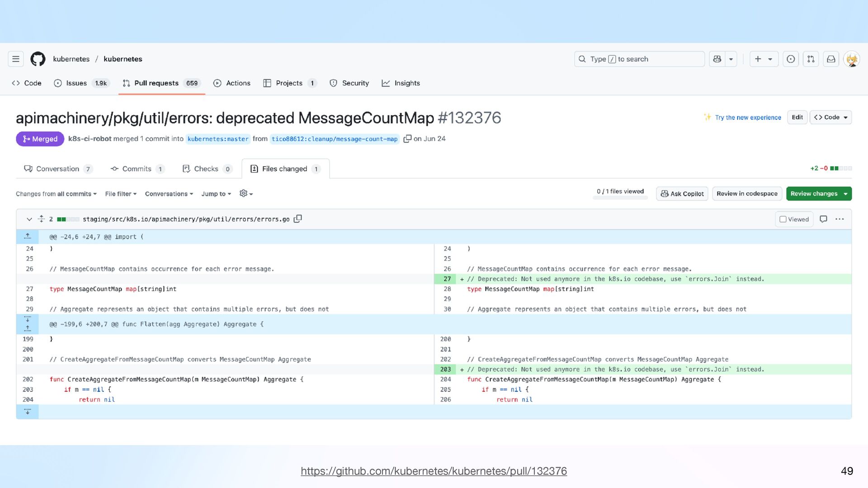
Task: Click the 0 / 1 files viewed progress
Action: tap(620, 193)
